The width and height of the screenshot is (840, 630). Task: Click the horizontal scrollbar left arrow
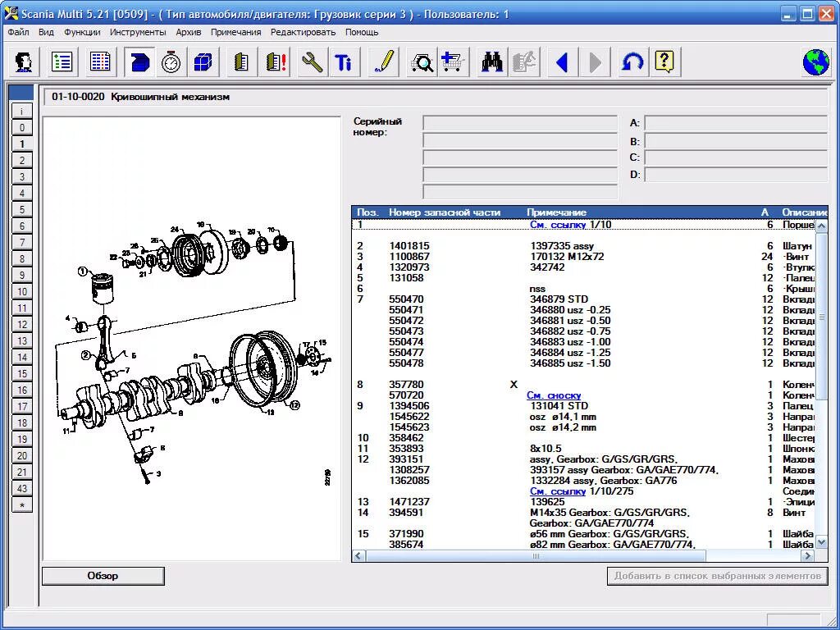(359, 556)
